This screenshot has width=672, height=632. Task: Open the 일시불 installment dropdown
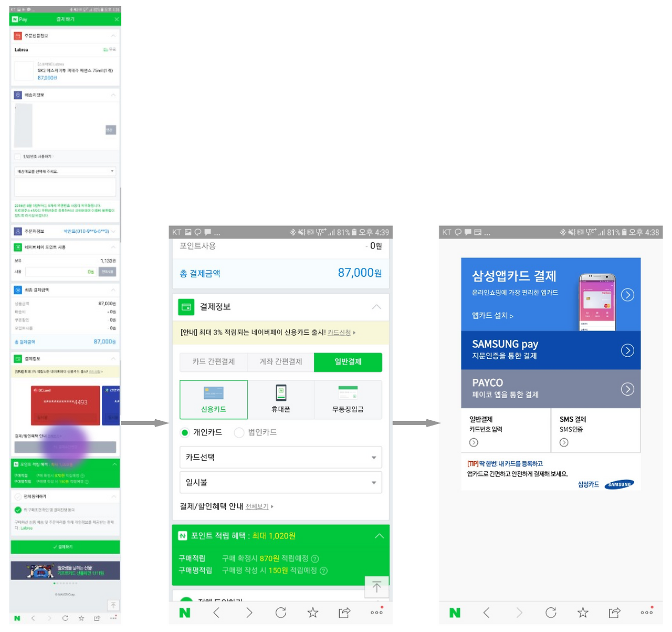coord(281,482)
